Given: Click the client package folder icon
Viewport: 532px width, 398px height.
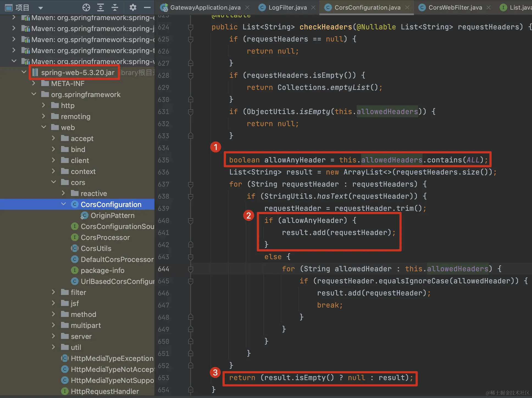Looking at the screenshot, I should tap(65, 160).
